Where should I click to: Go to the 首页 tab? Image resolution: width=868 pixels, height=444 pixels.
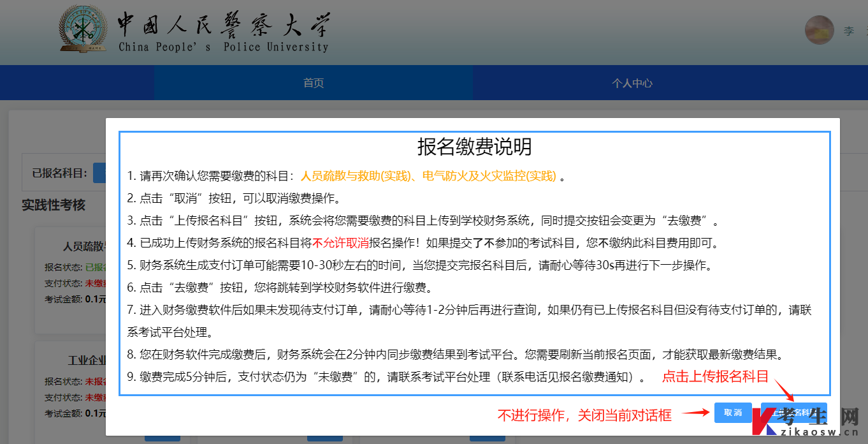[x=313, y=83]
